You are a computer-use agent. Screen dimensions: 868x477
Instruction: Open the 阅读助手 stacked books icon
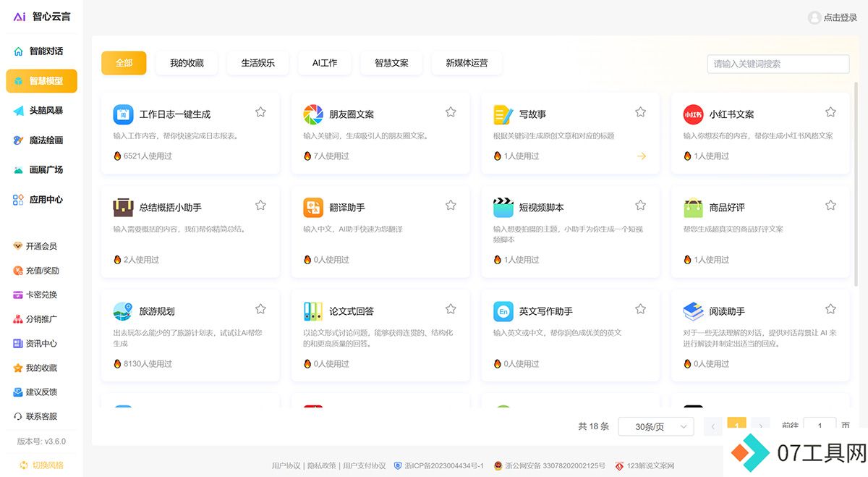point(693,311)
